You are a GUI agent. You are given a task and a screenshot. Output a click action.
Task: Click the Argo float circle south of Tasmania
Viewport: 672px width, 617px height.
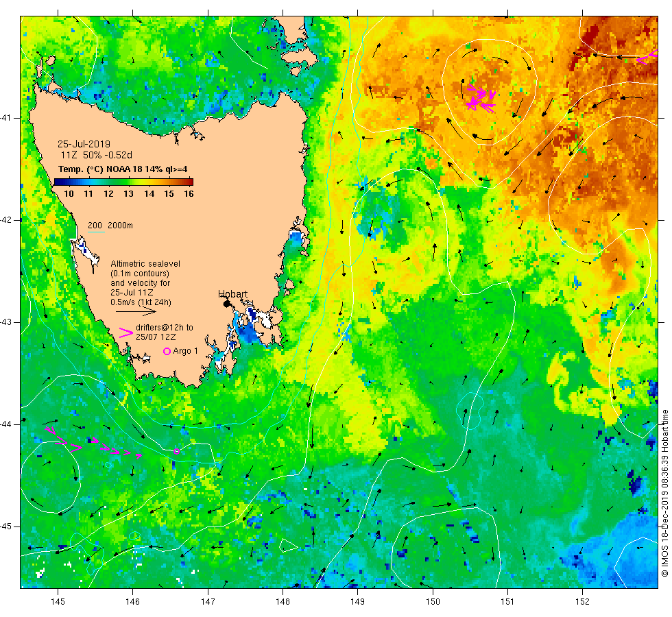pos(177,451)
